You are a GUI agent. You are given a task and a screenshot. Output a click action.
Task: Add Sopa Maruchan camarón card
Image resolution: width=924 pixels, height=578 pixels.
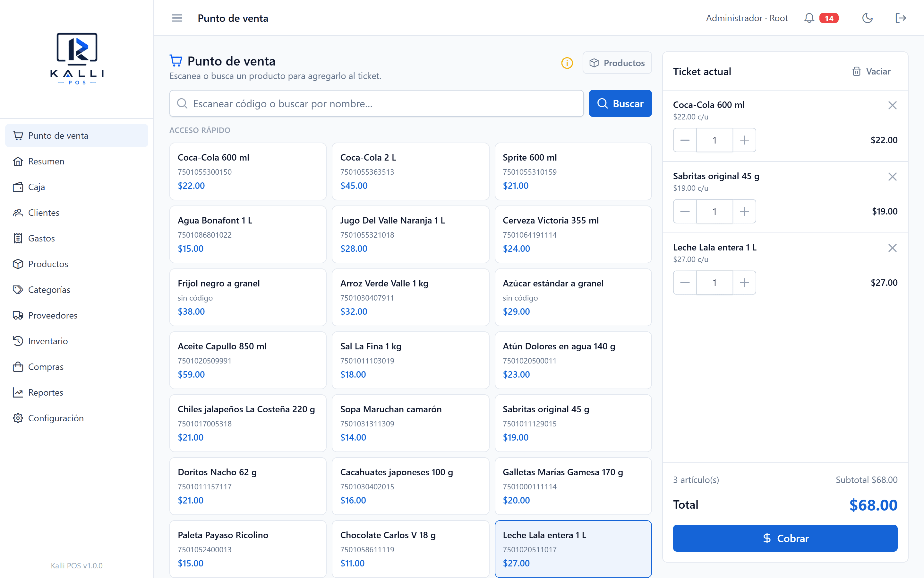pos(410,423)
